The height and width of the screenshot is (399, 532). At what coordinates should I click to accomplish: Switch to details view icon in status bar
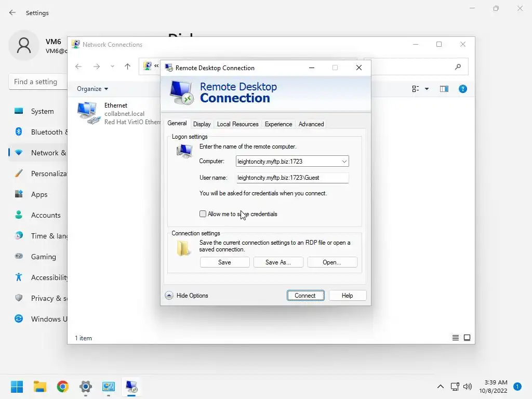[456, 338]
